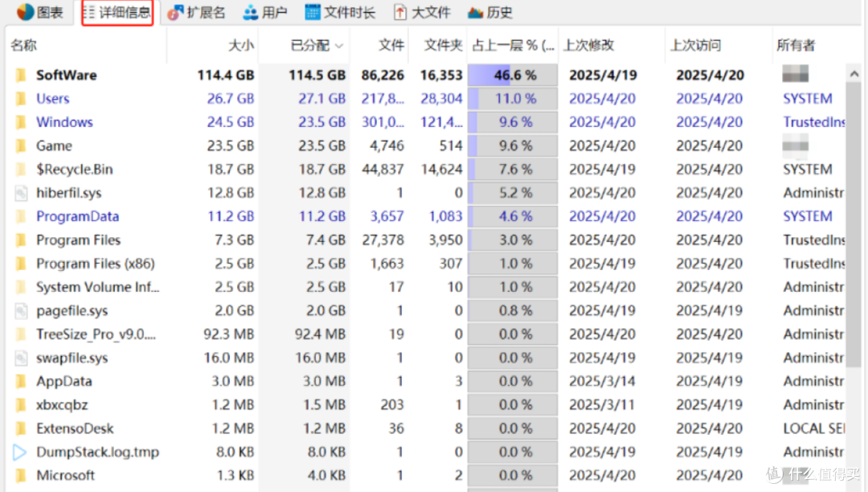Select the $Recycle.Bin folder icon
Screen dimensions: 868x492
pos(21,170)
